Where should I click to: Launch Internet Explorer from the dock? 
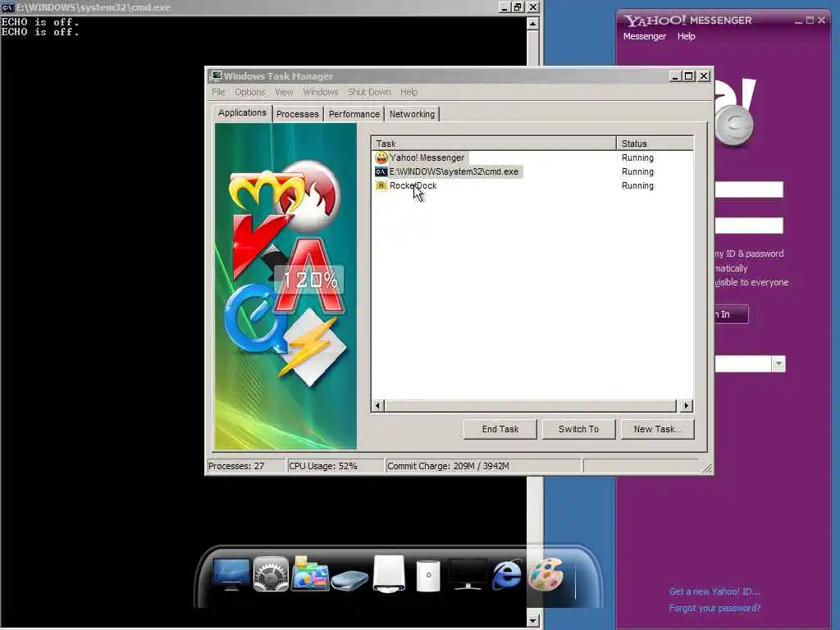[507, 574]
